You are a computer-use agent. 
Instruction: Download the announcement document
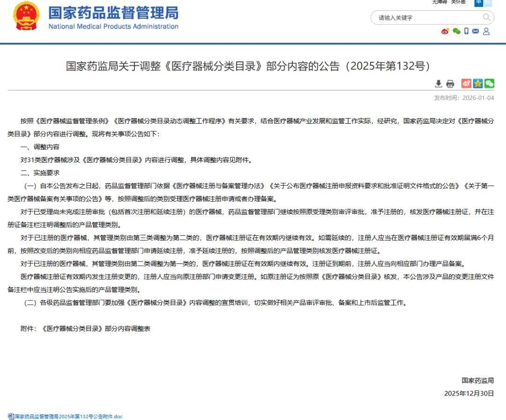(439, 83)
